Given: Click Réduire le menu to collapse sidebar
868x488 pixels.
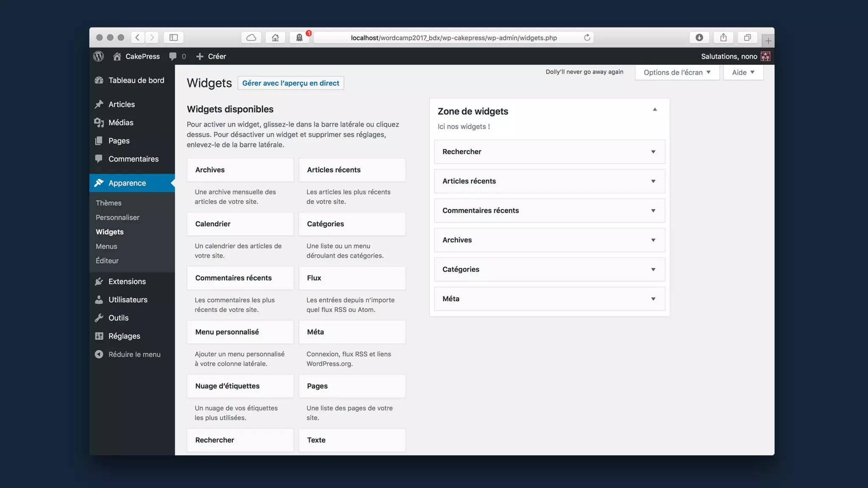Looking at the screenshot, I should [134, 354].
